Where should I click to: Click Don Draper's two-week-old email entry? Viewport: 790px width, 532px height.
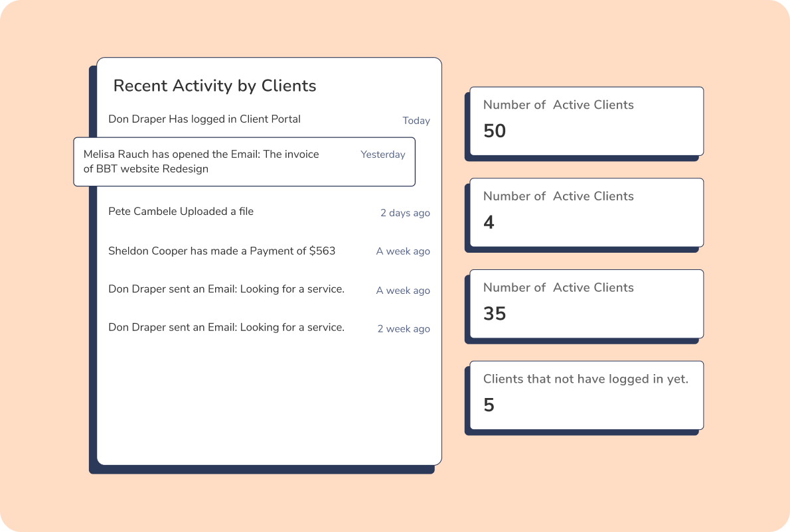226,327
